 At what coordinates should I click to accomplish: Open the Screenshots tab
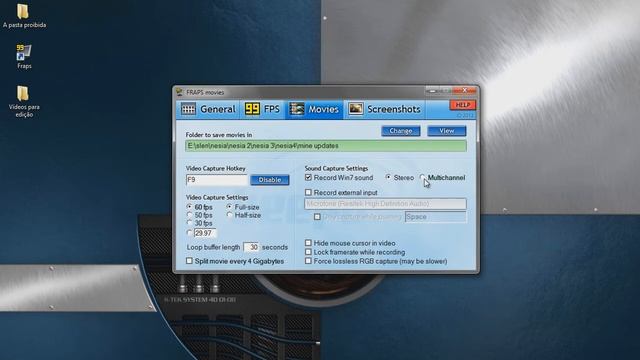384,109
